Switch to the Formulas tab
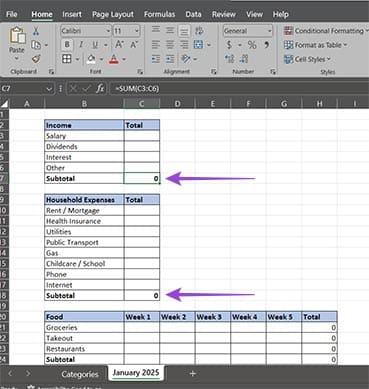Image resolution: width=369 pixels, height=389 pixels. tap(159, 14)
